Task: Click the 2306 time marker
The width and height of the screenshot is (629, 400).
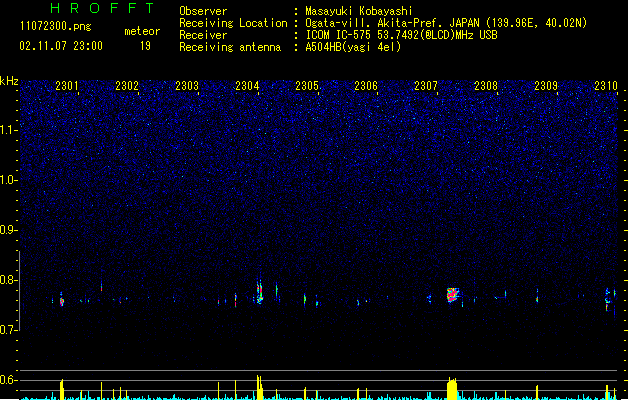Action: 366,86
